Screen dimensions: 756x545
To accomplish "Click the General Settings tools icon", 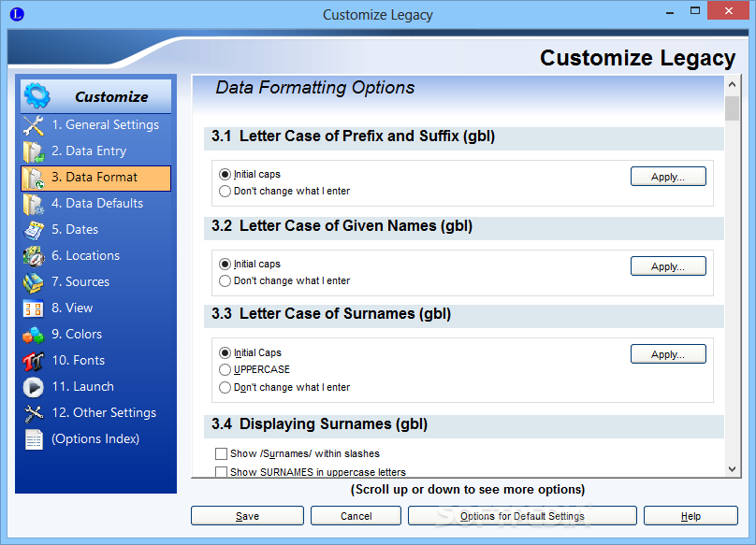I will point(34,125).
